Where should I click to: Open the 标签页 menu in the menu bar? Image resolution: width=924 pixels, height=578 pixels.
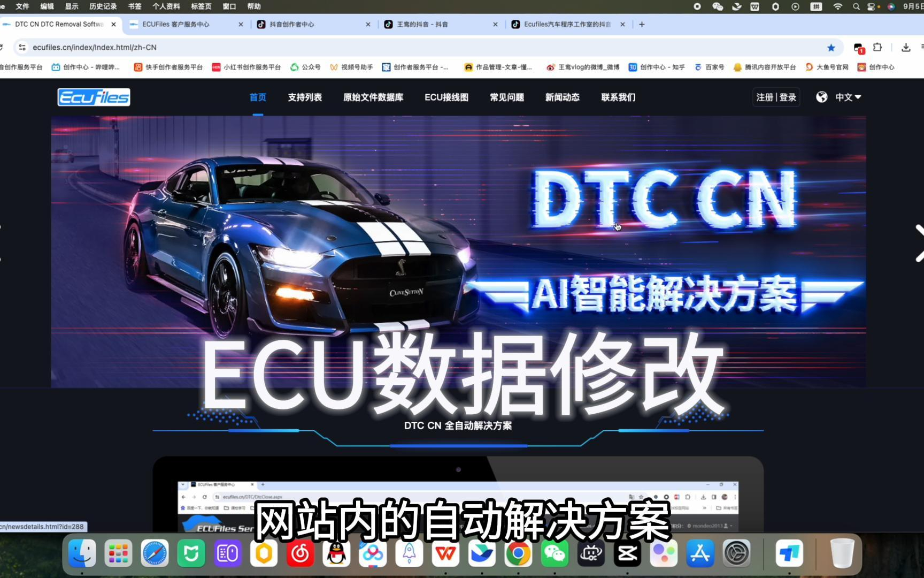pos(201,6)
